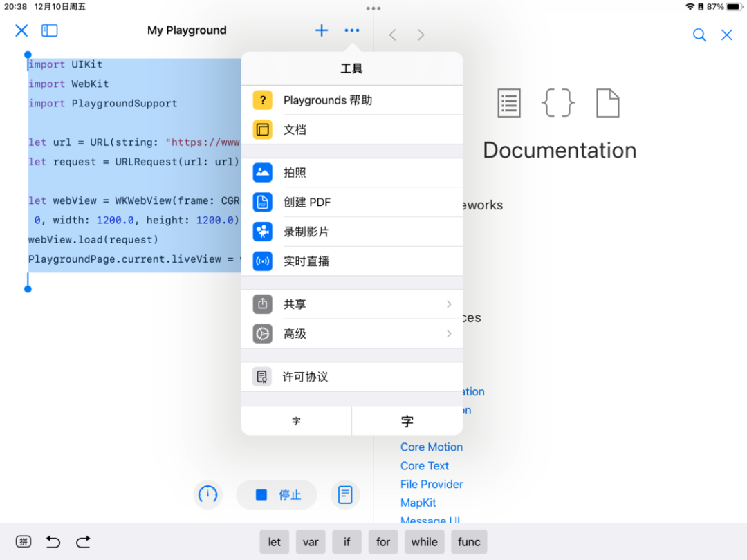The width and height of the screenshot is (747, 560).
Task: Tap the bottom selection handle in code
Action: [28, 288]
